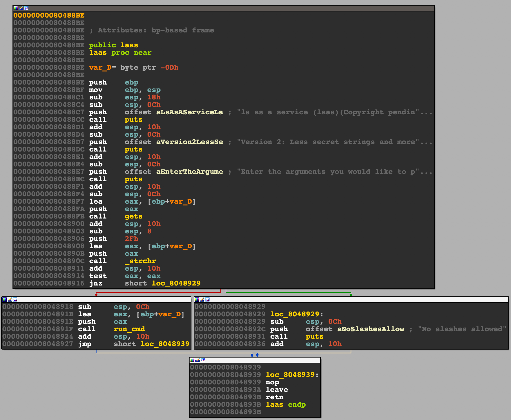Click group-nodes icon on 'No slashes allowed' block
511x420 pixels.
(x=207, y=300)
